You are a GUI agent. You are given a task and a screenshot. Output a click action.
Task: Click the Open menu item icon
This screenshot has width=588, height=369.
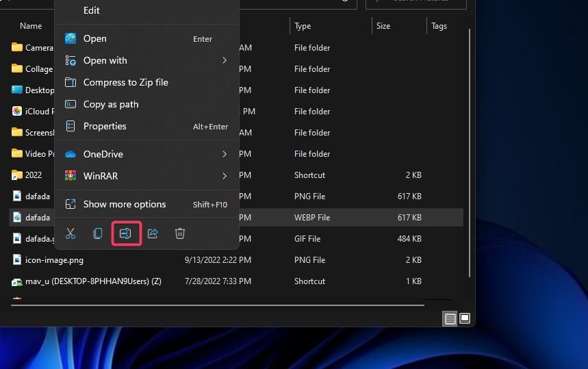click(x=71, y=38)
